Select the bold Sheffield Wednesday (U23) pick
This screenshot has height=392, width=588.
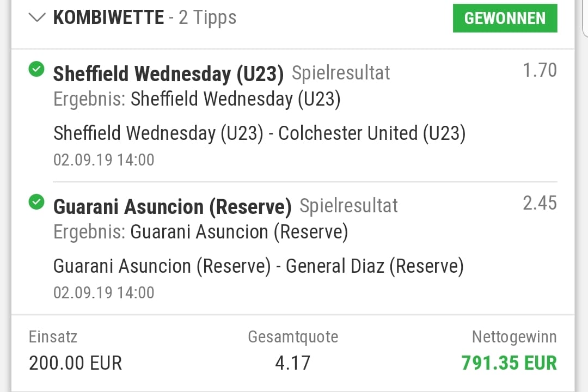pyautogui.click(x=168, y=74)
